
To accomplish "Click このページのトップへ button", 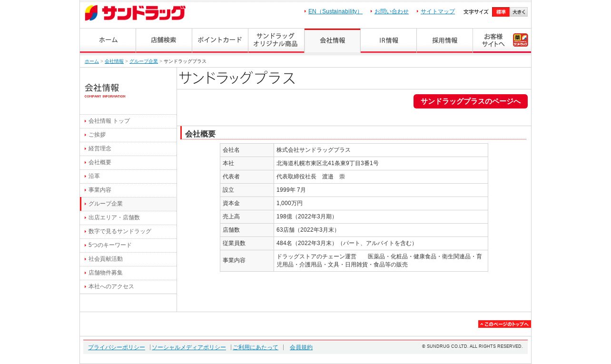I will coord(504,324).
